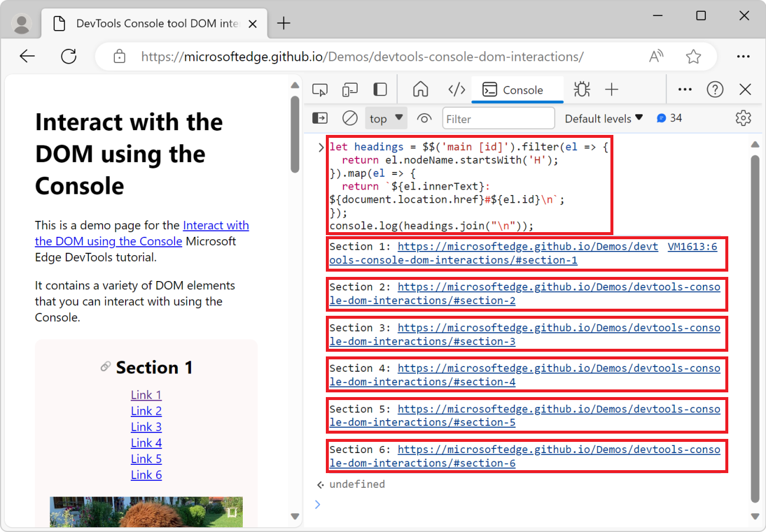Add a new tool with the plus icon
766x532 pixels.
612,90
